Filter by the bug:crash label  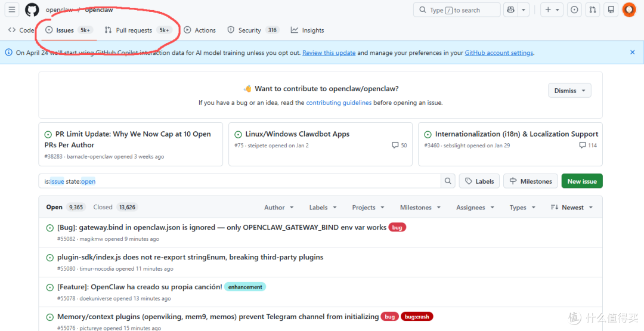coord(417,317)
